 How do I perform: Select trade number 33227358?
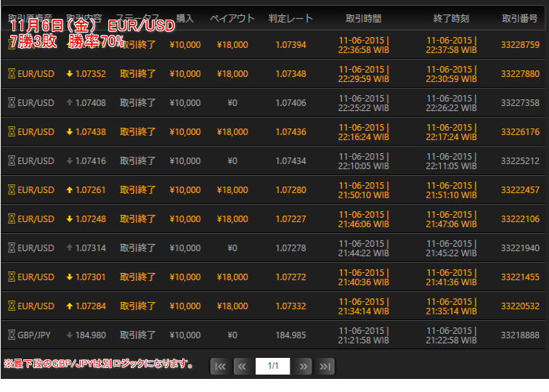tap(520, 103)
